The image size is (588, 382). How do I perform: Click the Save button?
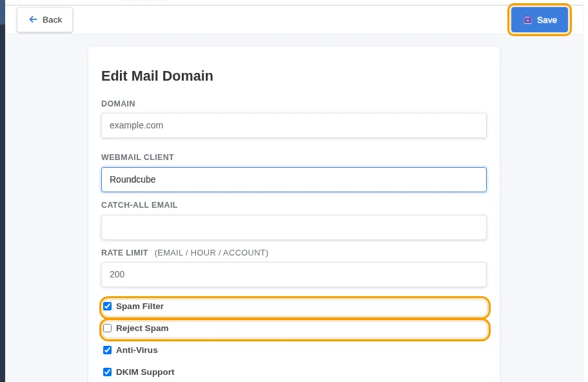(x=539, y=20)
